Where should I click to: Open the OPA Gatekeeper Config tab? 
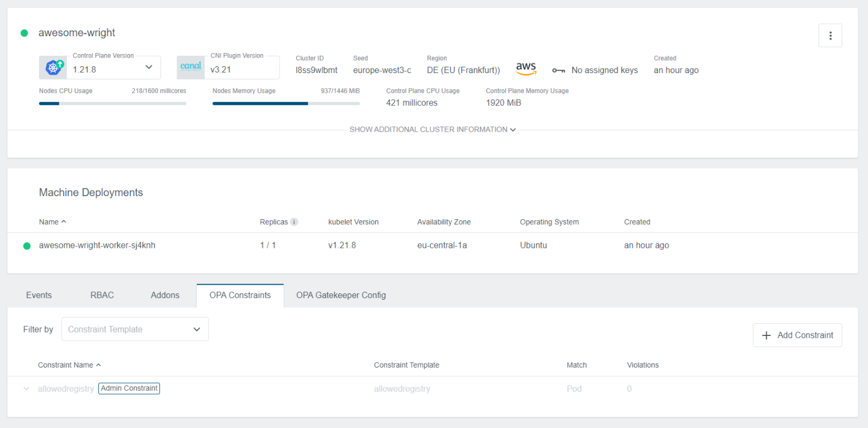pyautogui.click(x=341, y=295)
